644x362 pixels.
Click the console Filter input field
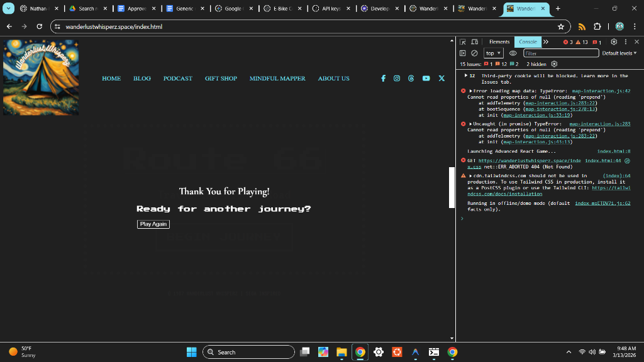560,53
